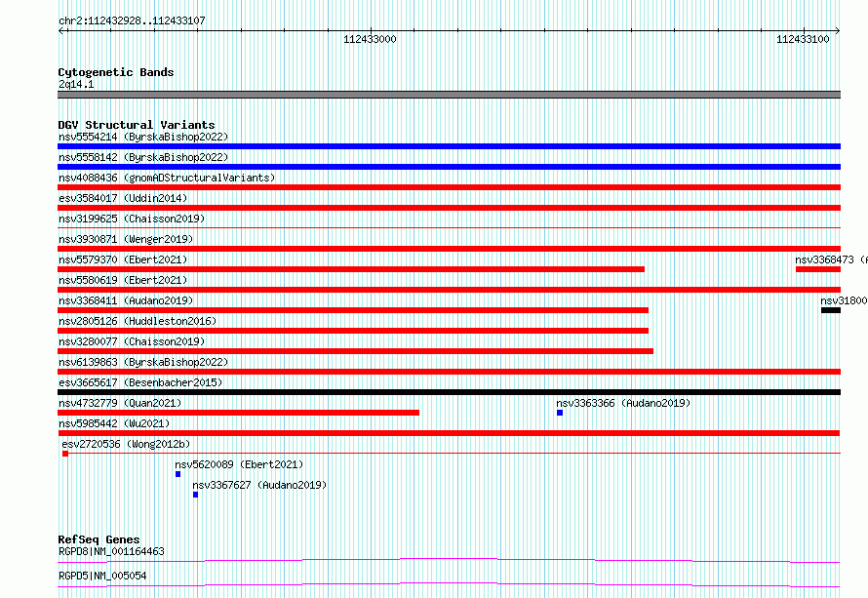The height and width of the screenshot is (598, 868).
Task: Click blue marker below nsv3363366
Action: click(x=560, y=413)
